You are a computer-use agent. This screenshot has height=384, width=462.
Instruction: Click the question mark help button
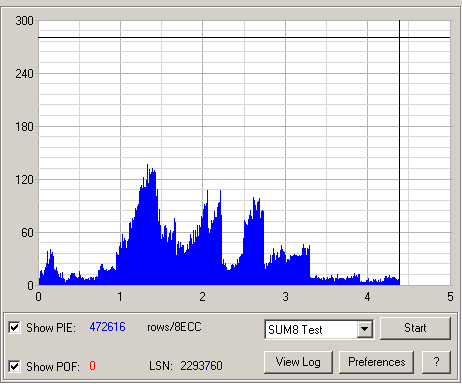point(436,362)
